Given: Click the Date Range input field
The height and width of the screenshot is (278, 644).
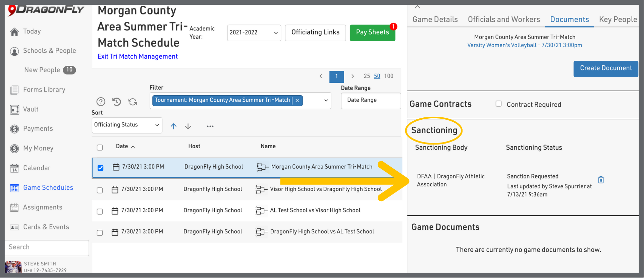Looking at the screenshot, I should 371,100.
